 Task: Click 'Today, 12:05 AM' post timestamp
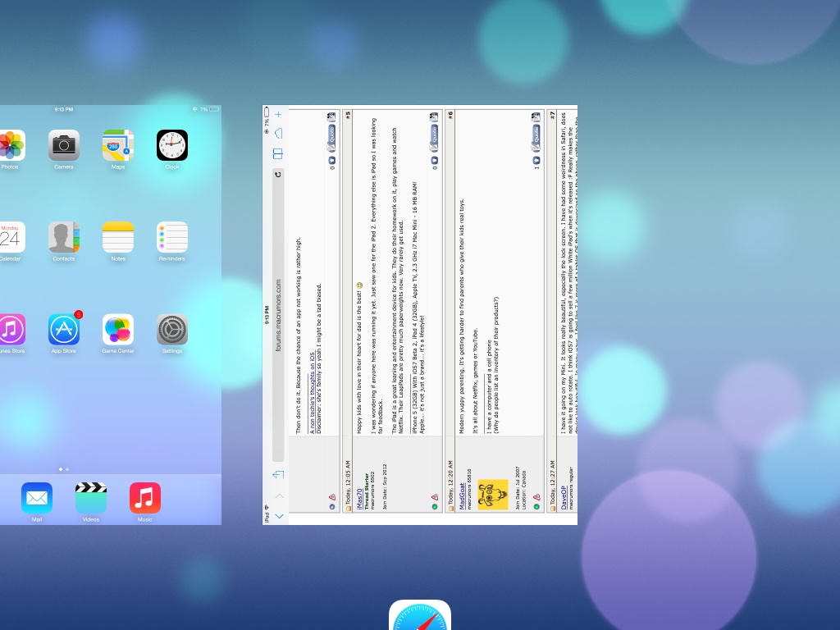(348, 482)
